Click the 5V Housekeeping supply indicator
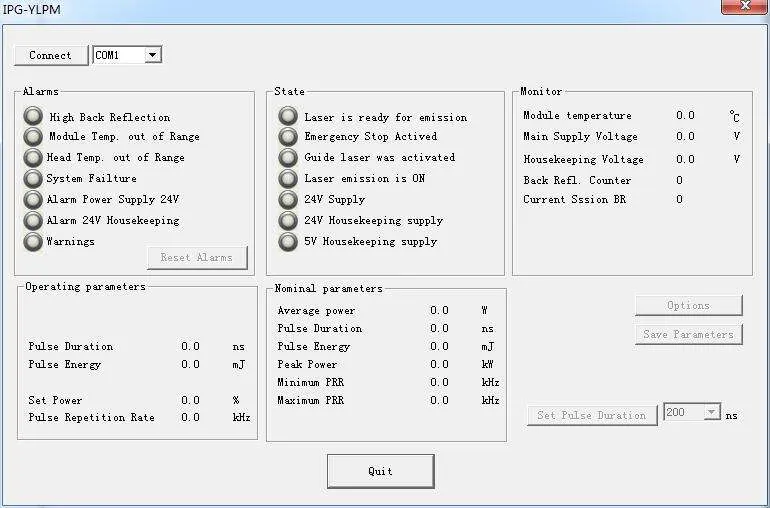Screen dimensions: 770x508 click(x=288, y=242)
